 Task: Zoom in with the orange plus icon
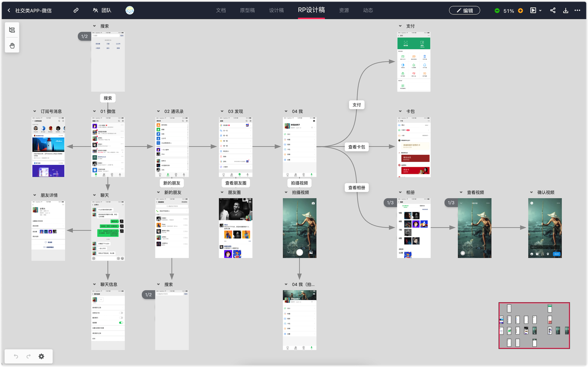coord(520,11)
